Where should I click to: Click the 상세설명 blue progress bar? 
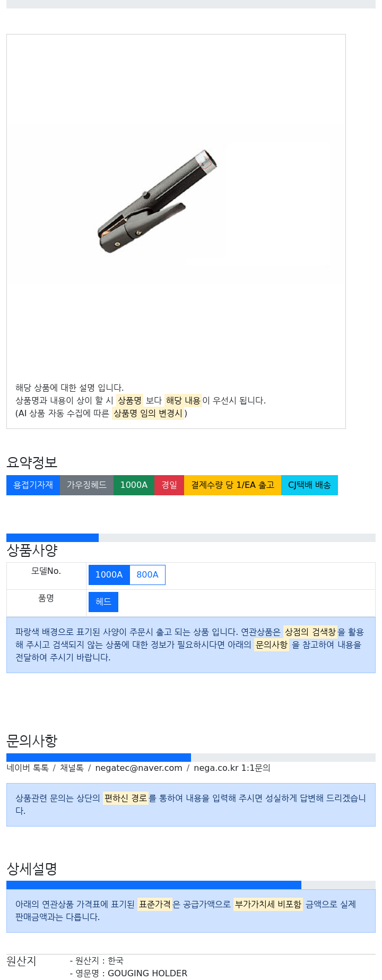(x=154, y=885)
